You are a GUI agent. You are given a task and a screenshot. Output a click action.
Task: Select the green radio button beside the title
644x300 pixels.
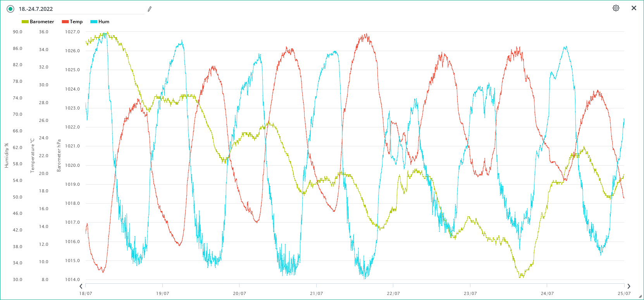pos(10,9)
